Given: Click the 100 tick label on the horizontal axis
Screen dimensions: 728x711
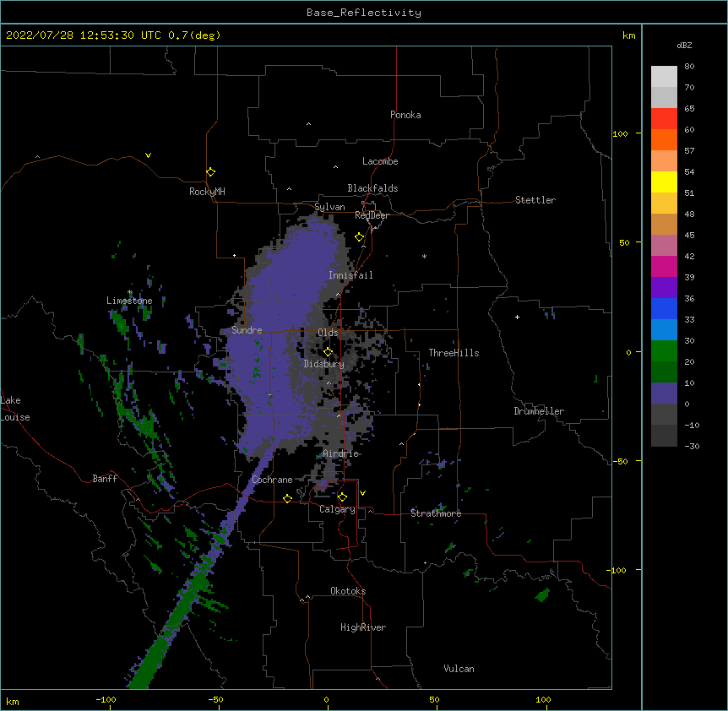Looking at the screenshot, I should click(543, 699).
